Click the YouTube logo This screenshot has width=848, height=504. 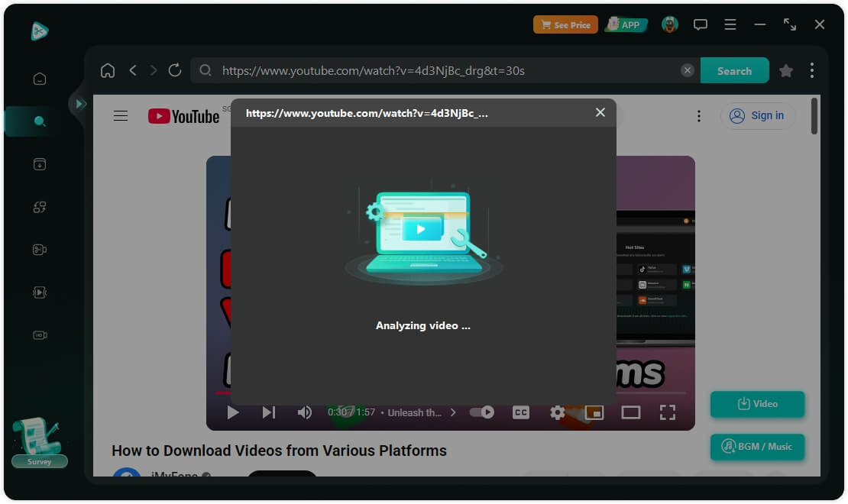[183, 116]
